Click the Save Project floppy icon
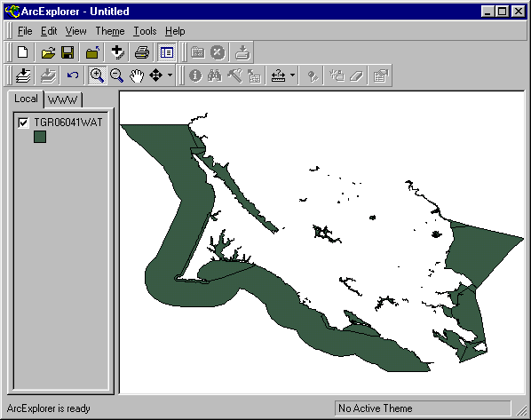Image resolution: width=531 pixels, height=420 pixels. (x=67, y=52)
